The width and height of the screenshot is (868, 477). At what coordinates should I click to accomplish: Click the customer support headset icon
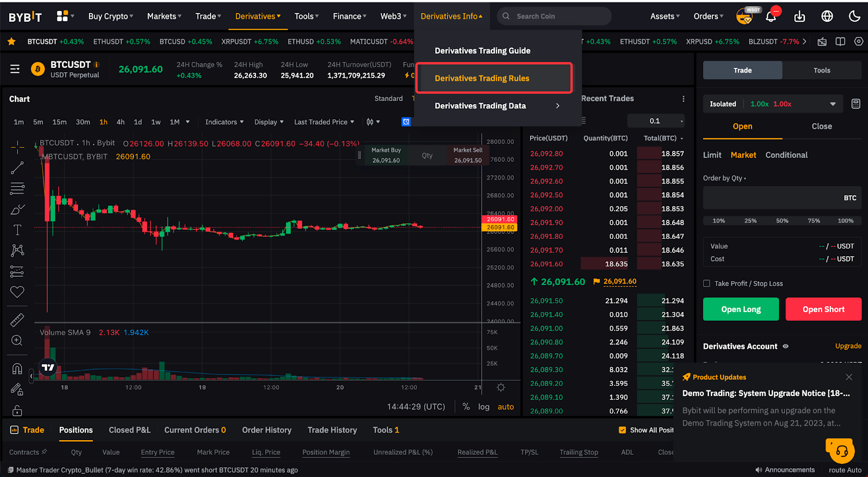(841, 451)
